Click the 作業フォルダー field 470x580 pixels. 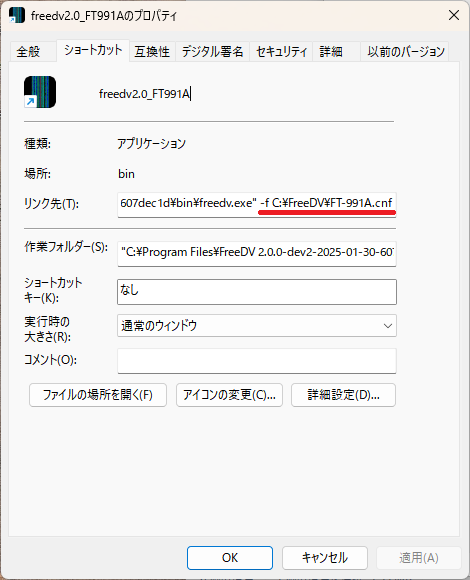coord(257,253)
